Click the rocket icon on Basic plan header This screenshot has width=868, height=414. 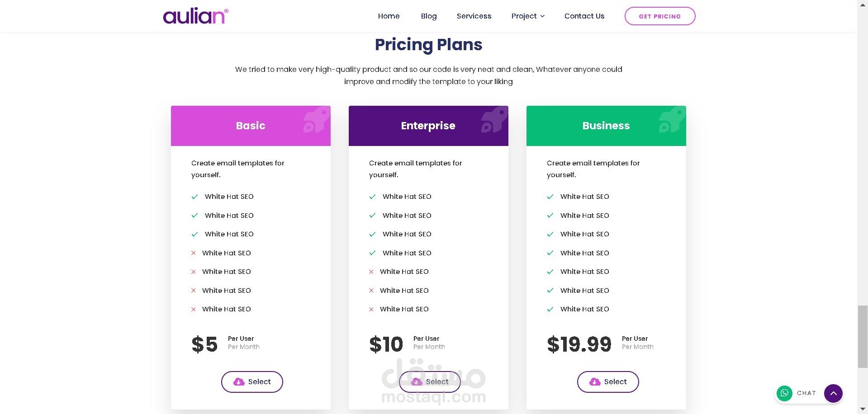pos(316,120)
